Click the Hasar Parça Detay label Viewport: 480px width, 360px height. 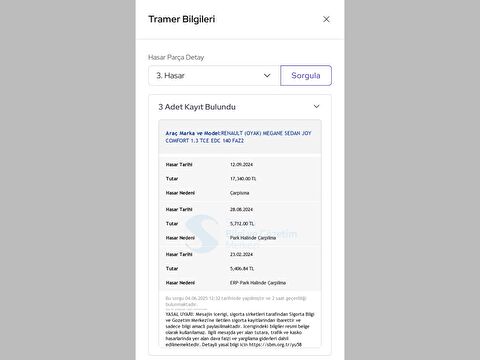point(176,57)
